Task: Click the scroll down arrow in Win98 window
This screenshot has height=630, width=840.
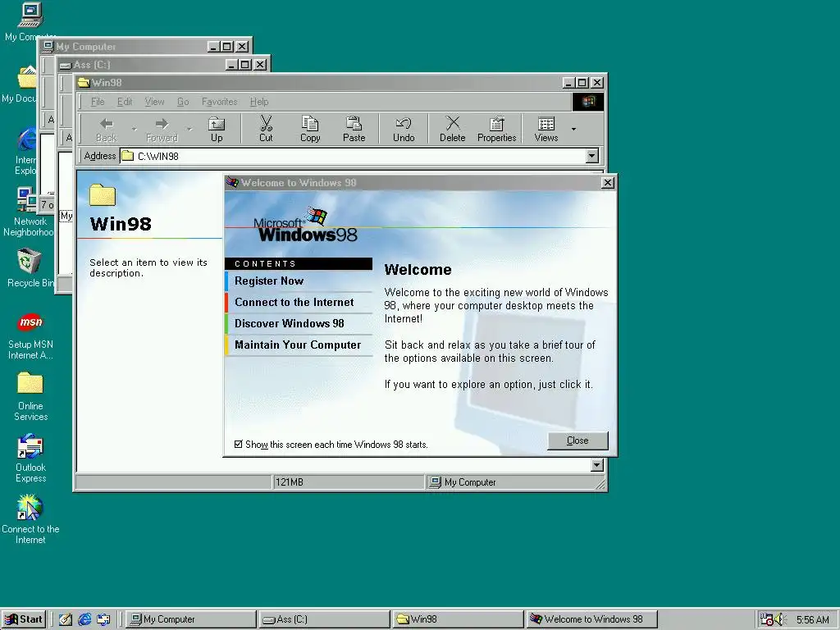Action: tap(597, 465)
